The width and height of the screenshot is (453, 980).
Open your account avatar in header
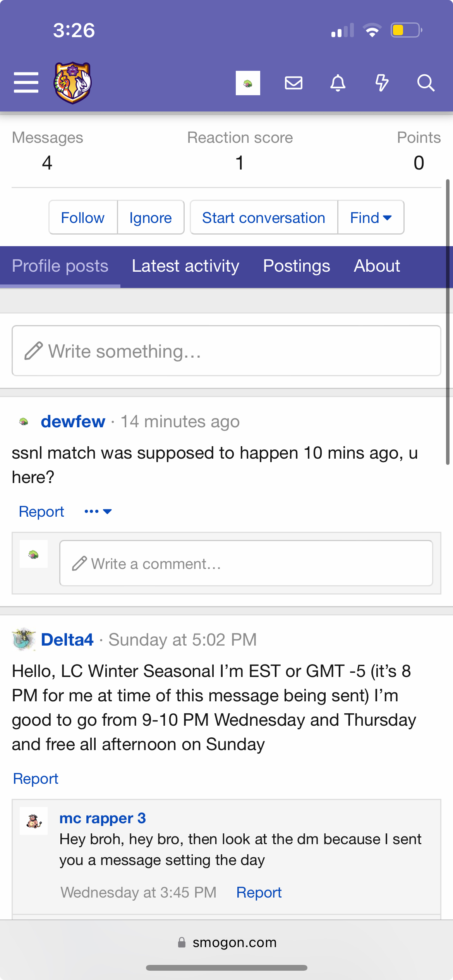coord(248,83)
